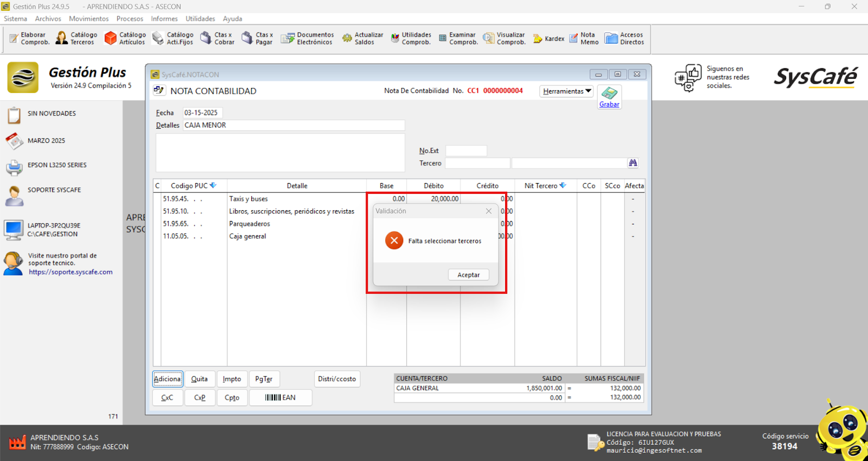
Task: Open the Catálogo Artículos toolbar icon
Action: [125, 38]
